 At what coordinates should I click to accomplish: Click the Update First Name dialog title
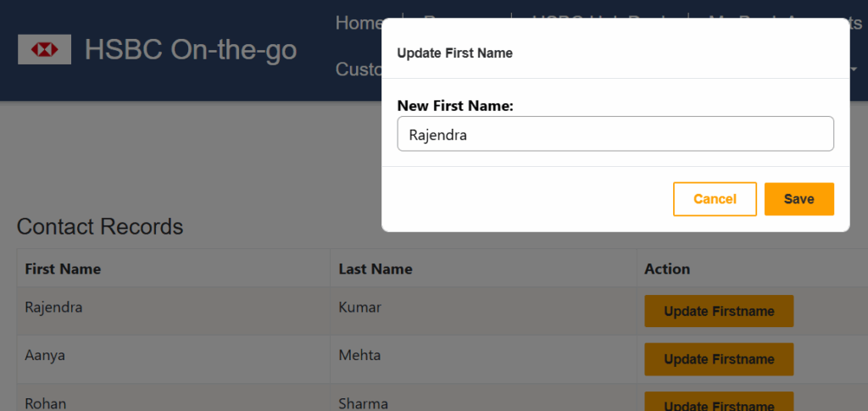pyautogui.click(x=455, y=53)
